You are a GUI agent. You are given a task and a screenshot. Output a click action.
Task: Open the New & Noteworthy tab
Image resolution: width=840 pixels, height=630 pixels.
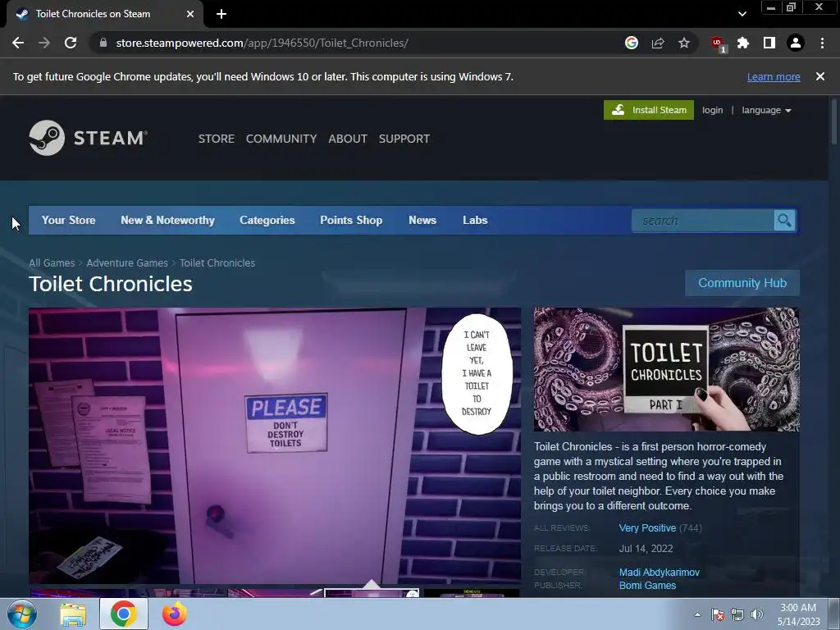[167, 220]
